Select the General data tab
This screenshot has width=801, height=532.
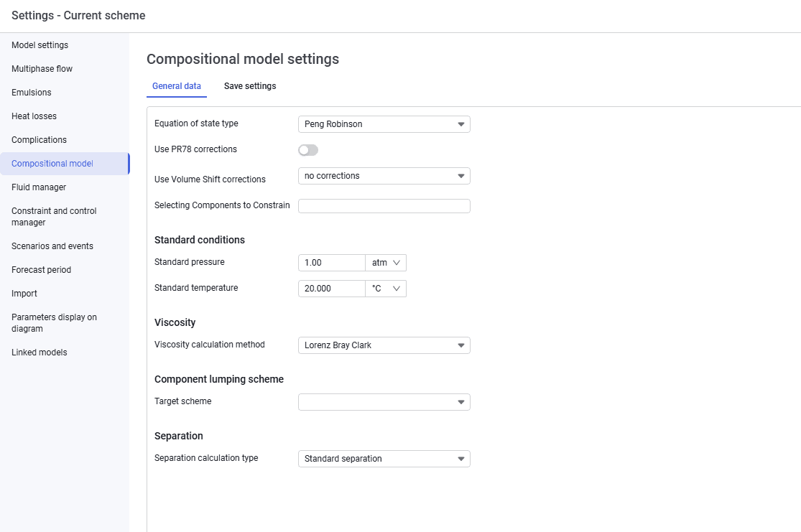[x=177, y=86]
